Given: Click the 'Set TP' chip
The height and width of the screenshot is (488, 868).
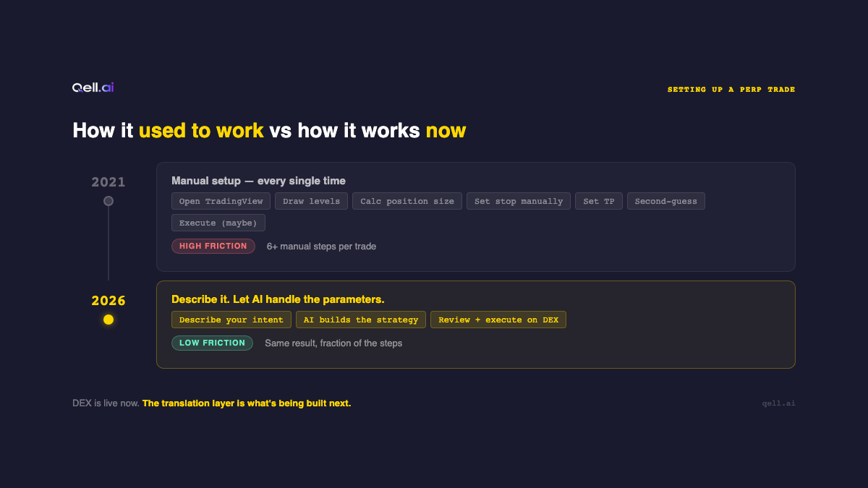Looking at the screenshot, I should [599, 201].
